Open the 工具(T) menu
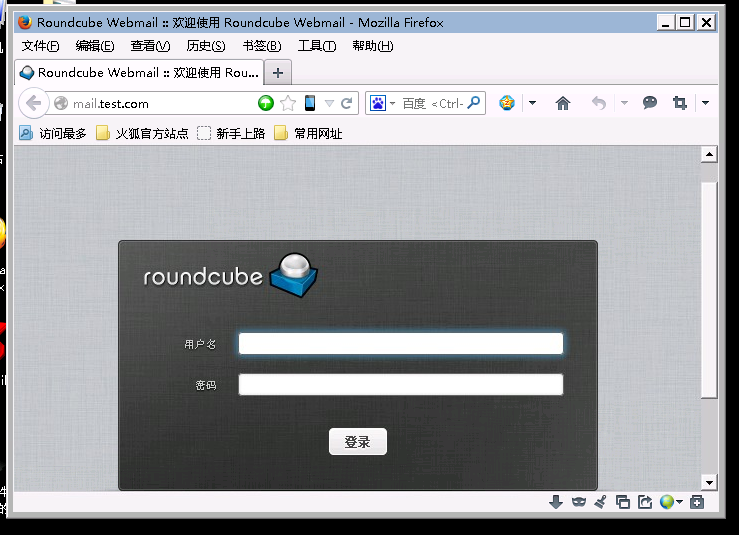This screenshot has width=739, height=535. pyautogui.click(x=317, y=46)
